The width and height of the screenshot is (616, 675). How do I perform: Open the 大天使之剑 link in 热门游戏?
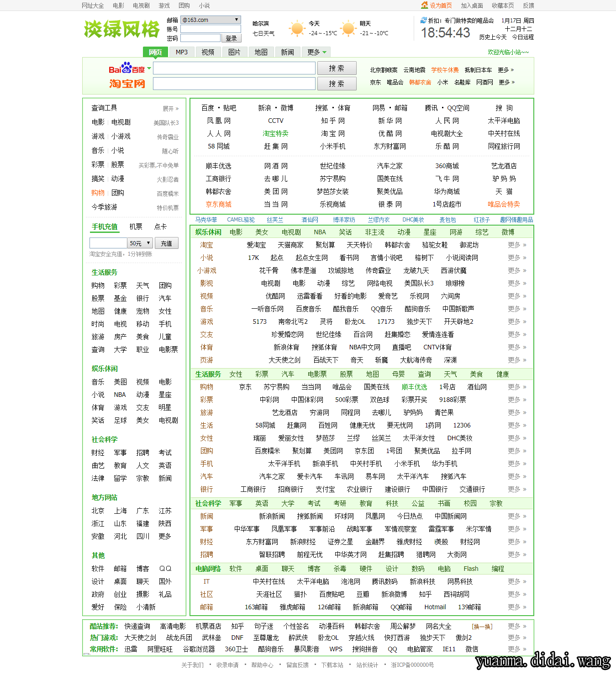(140, 638)
